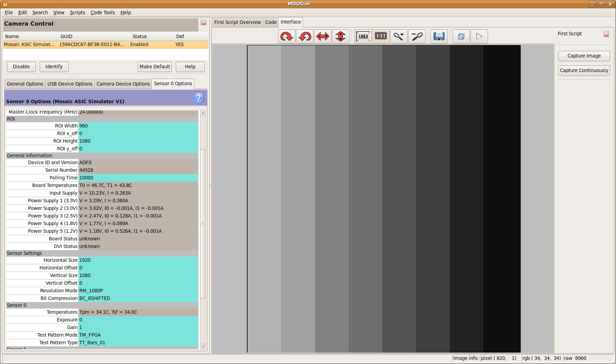The width and height of the screenshot is (616, 364).
Task: Edit the ROI Width value 960
Action: coord(138,126)
